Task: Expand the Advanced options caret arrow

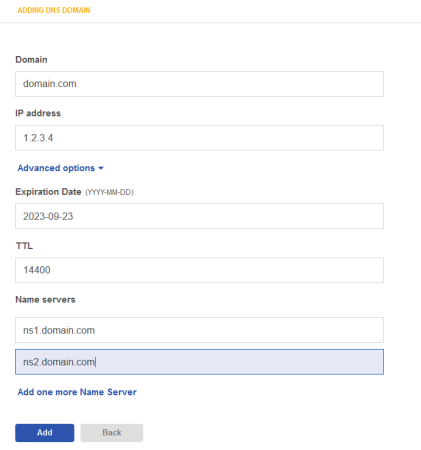Action: coord(101,168)
